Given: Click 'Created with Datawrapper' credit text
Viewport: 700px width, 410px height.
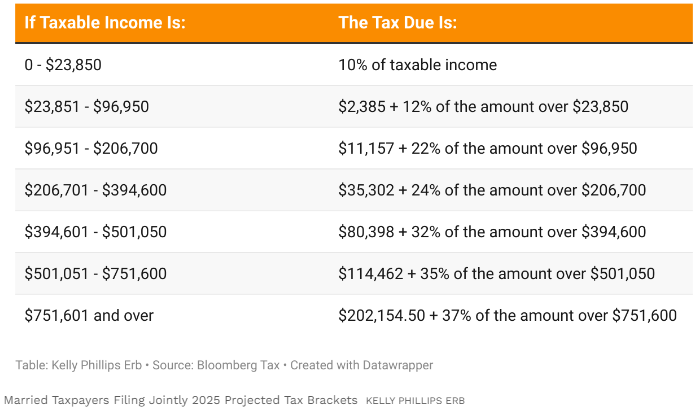Looking at the screenshot, I should click(362, 365).
